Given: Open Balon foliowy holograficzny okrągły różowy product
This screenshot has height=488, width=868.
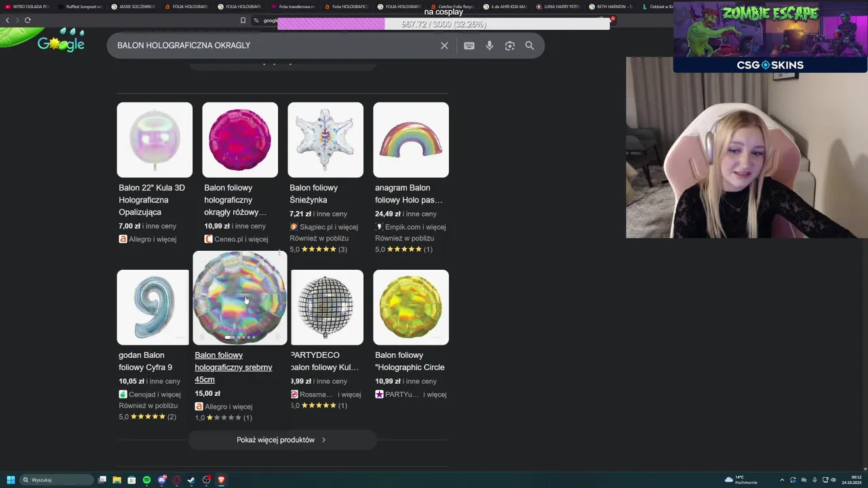Looking at the screenshot, I should (x=235, y=200).
